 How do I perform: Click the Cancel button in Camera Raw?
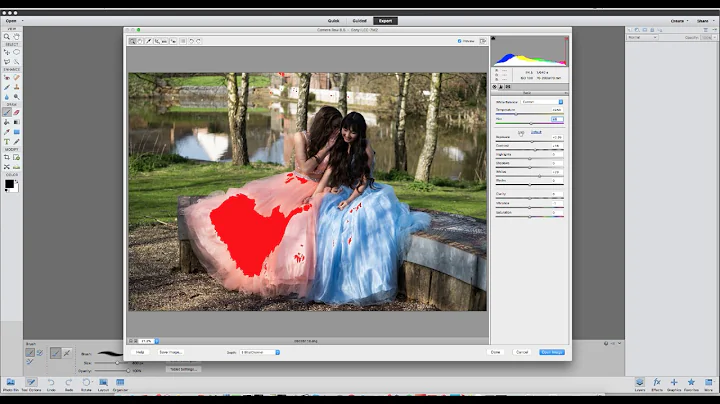pyautogui.click(x=522, y=352)
